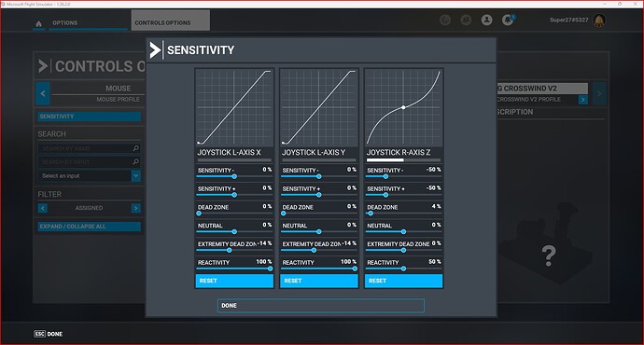Open the multiplayer group icon
The width and height of the screenshot is (644, 345).
pos(466,20)
